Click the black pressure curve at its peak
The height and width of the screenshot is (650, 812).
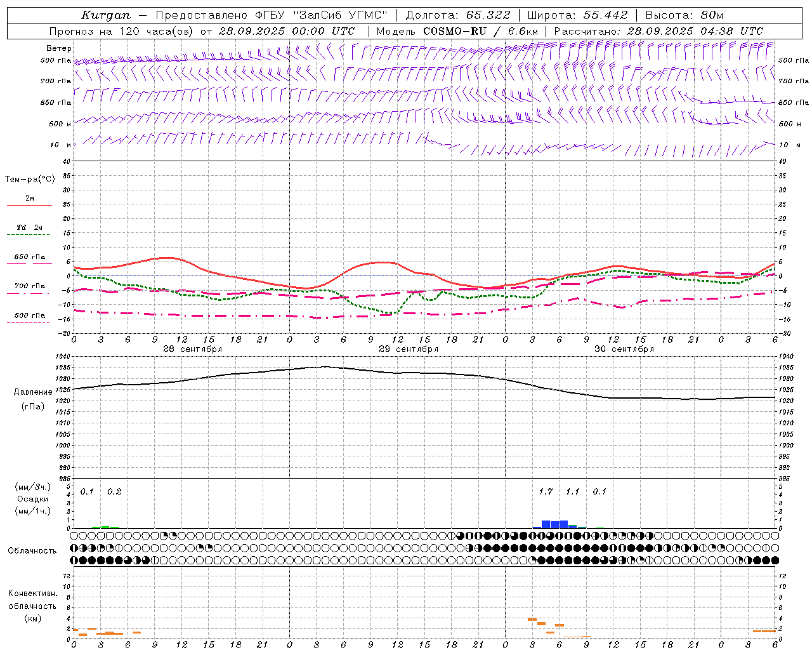coord(324,367)
